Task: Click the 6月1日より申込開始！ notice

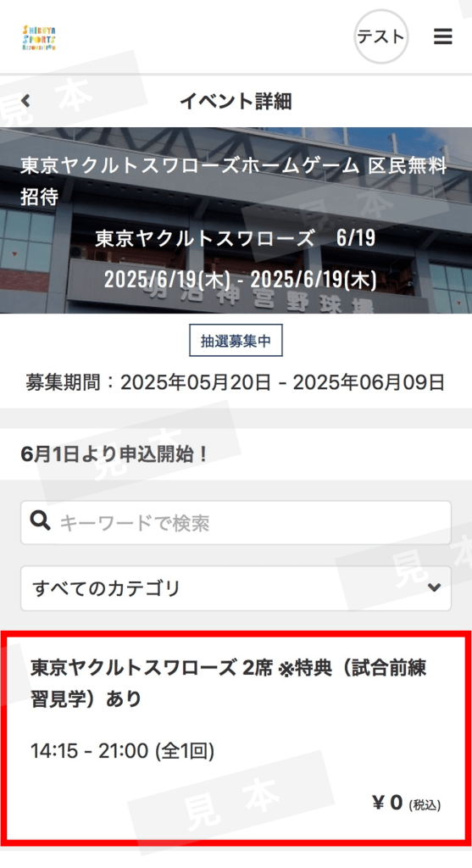Action: click(114, 454)
